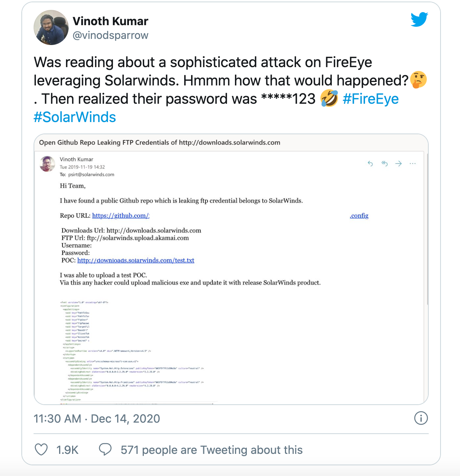Open the #SolarWinds hashtag link
Image resolution: width=460 pixels, height=476 pixels.
pos(75,117)
